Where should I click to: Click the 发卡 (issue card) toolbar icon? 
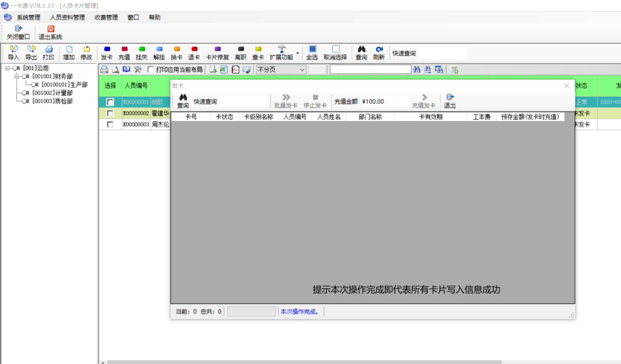tap(107, 53)
